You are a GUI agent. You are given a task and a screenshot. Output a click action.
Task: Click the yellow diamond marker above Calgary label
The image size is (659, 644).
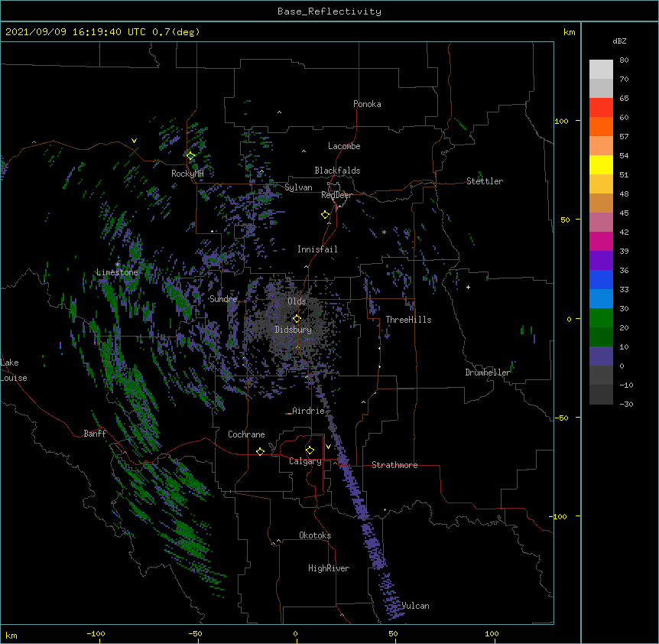click(x=310, y=450)
